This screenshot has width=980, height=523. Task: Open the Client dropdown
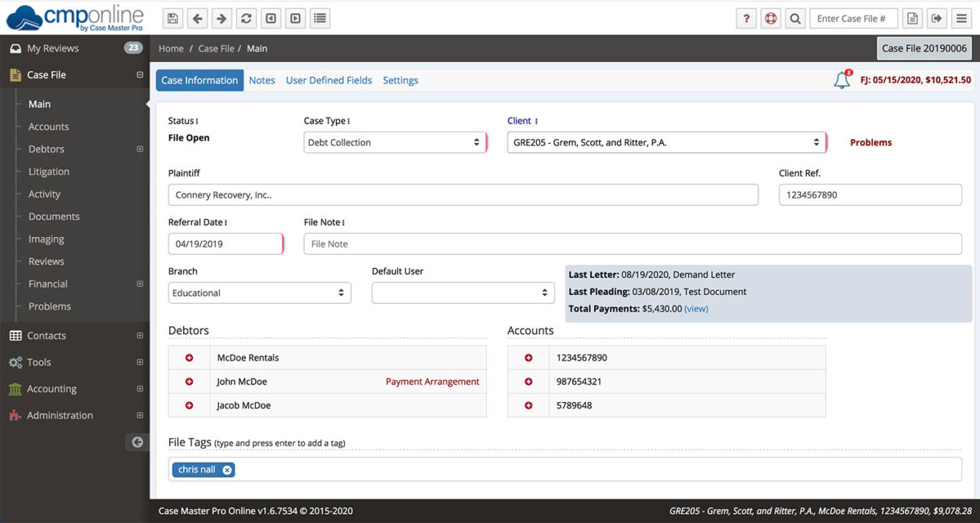pos(666,142)
